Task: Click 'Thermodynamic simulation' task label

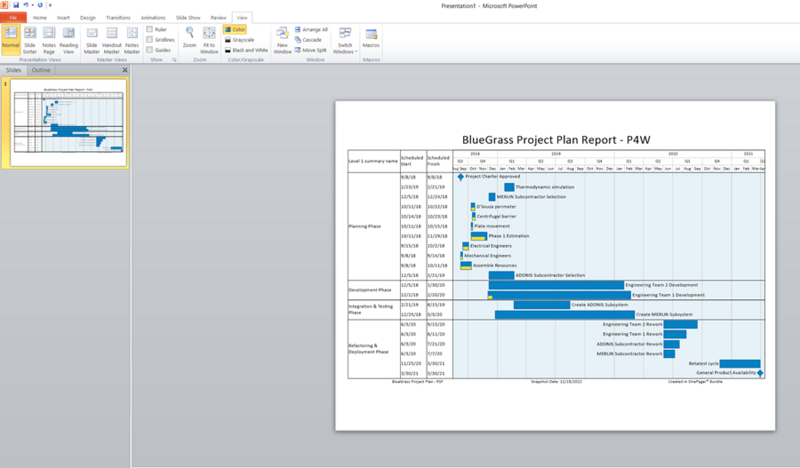Action: point(544,187)
